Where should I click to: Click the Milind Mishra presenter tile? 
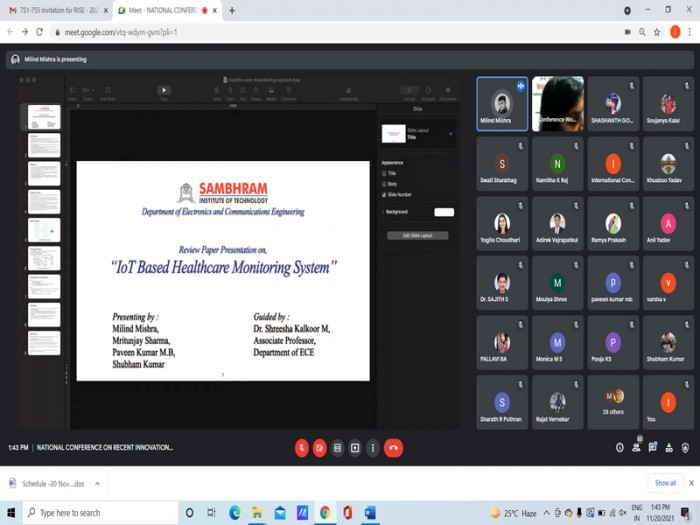[502, 104]
